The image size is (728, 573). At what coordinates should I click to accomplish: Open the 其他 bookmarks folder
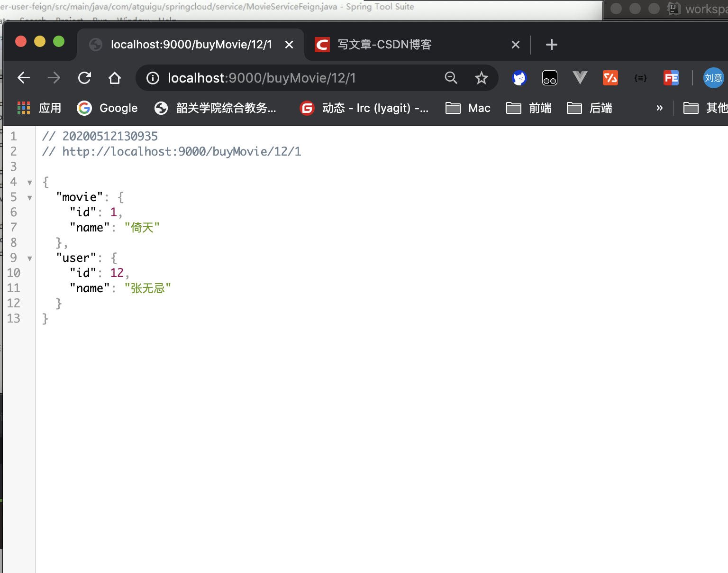coord(705,108)
